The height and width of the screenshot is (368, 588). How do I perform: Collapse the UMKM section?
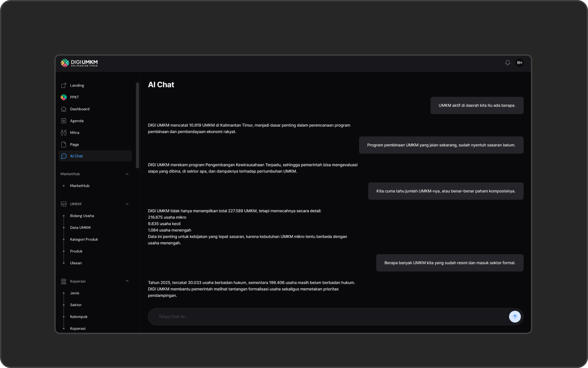[127, 204]
